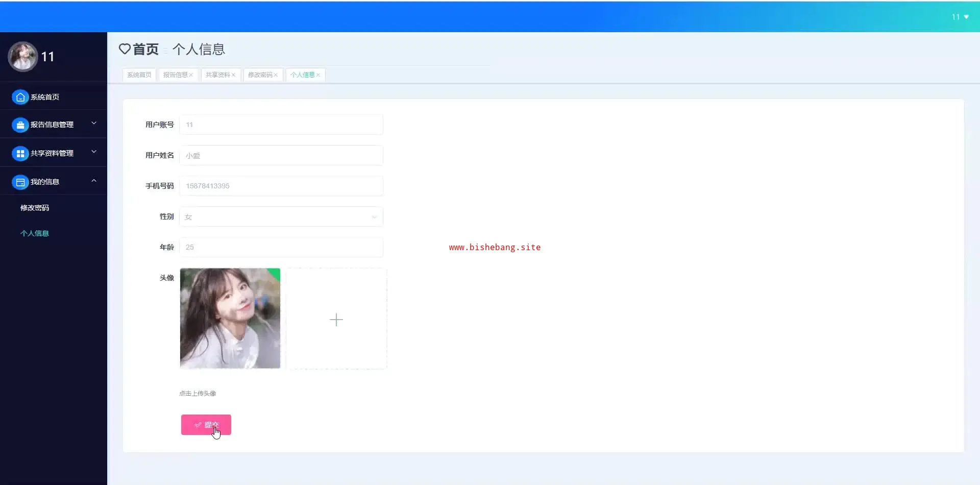Close the 个人信息 tab
Viewport: 980px width, 485px height.
[318, 75]
